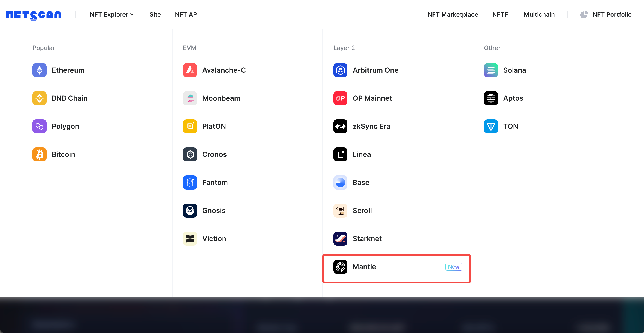
Task: Open the Multichain section
Action: [539, 14]
